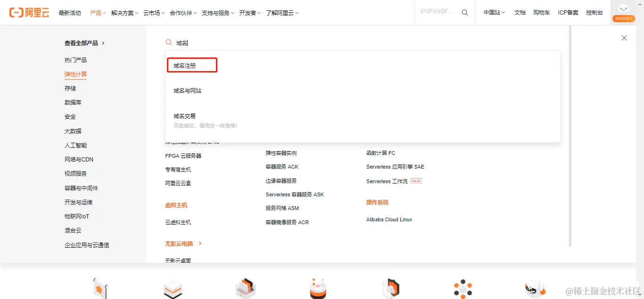Select the 安全 category
The width and height of the screenshot is (644, 299).
click(70, 116)
